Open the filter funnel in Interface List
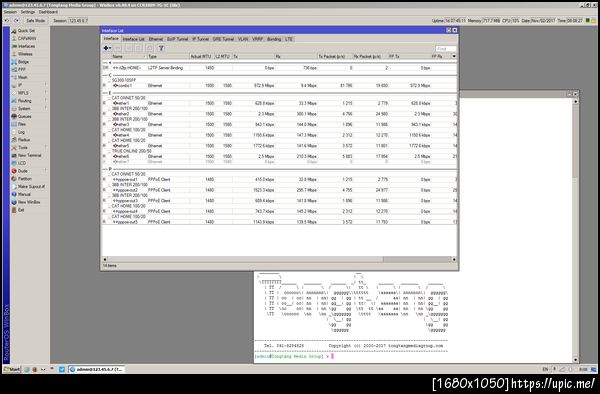 coord(161,48)
